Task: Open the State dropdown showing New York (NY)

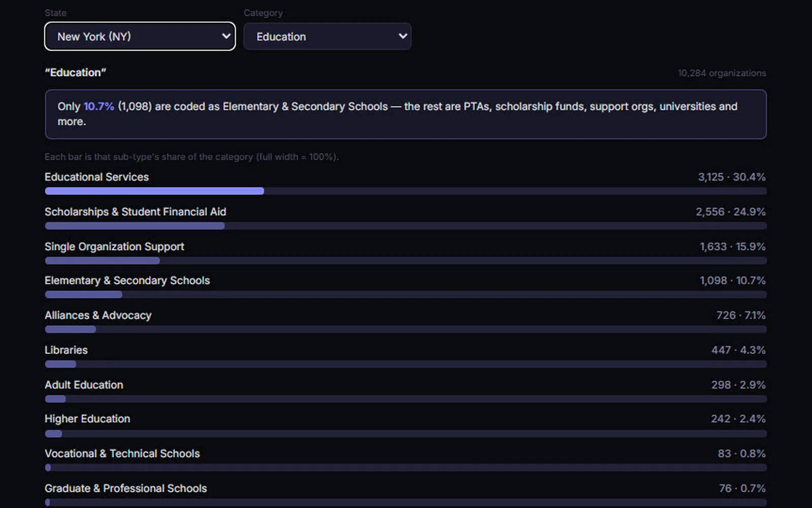Action: pos(140,36)
